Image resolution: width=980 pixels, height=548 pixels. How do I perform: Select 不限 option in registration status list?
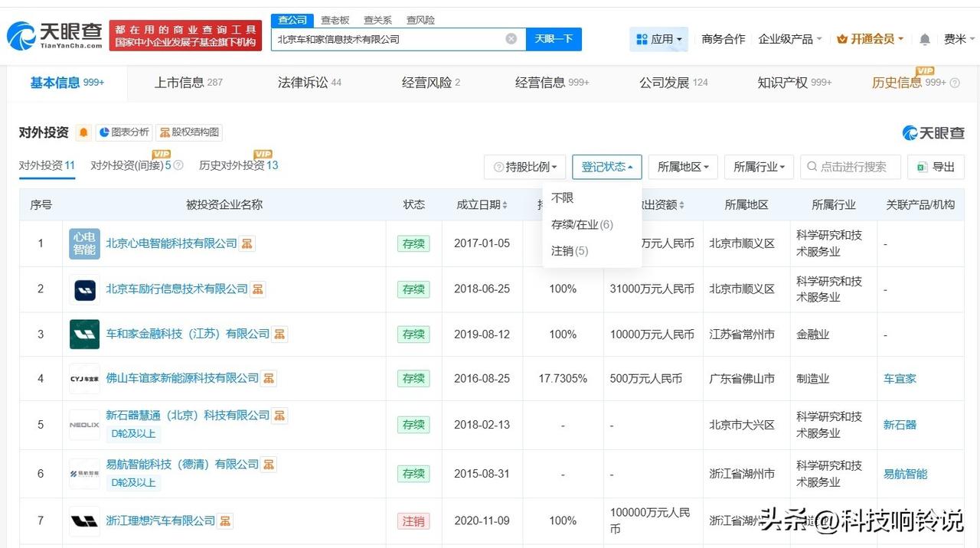pos(562,197)
